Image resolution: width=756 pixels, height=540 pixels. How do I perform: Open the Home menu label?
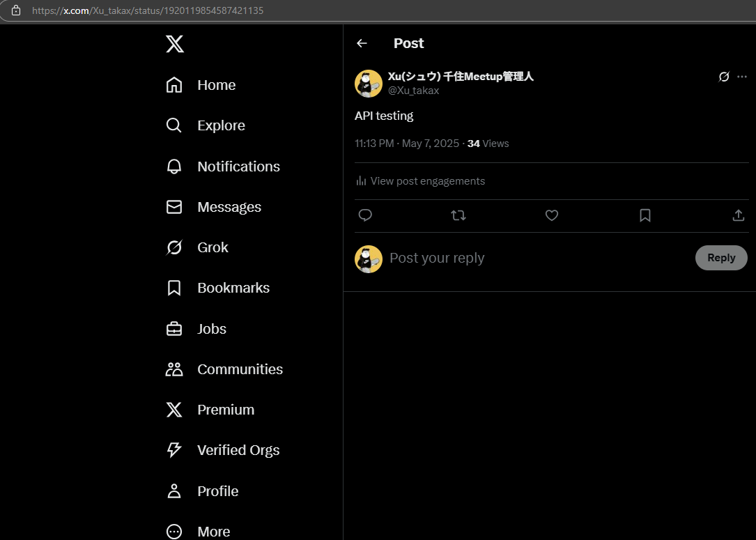tap(217, 85)
